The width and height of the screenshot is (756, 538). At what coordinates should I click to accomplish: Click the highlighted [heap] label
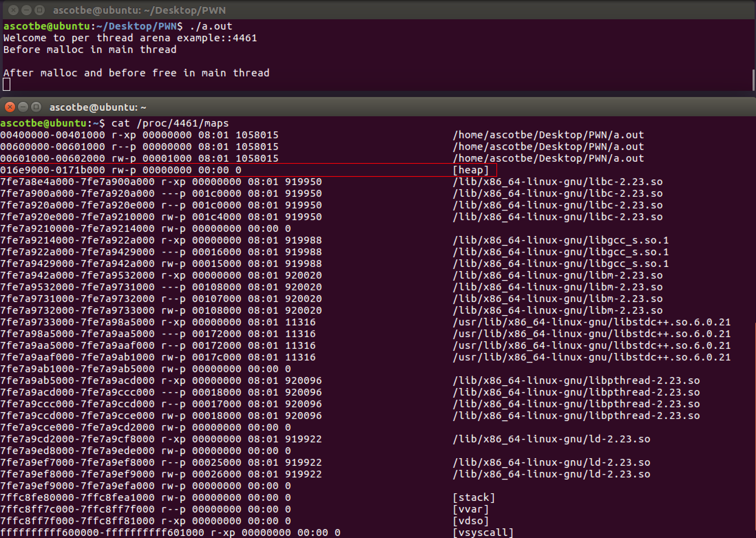471,170
